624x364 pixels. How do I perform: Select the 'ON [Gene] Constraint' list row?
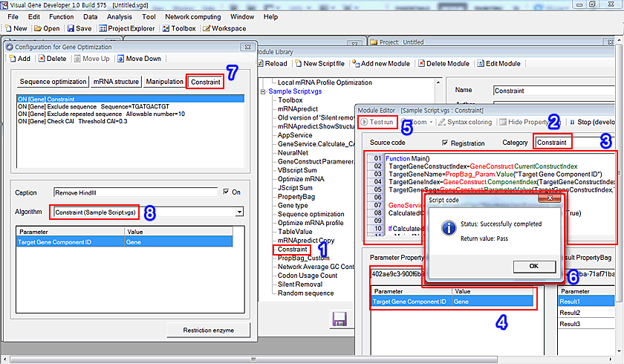(131, 99)
